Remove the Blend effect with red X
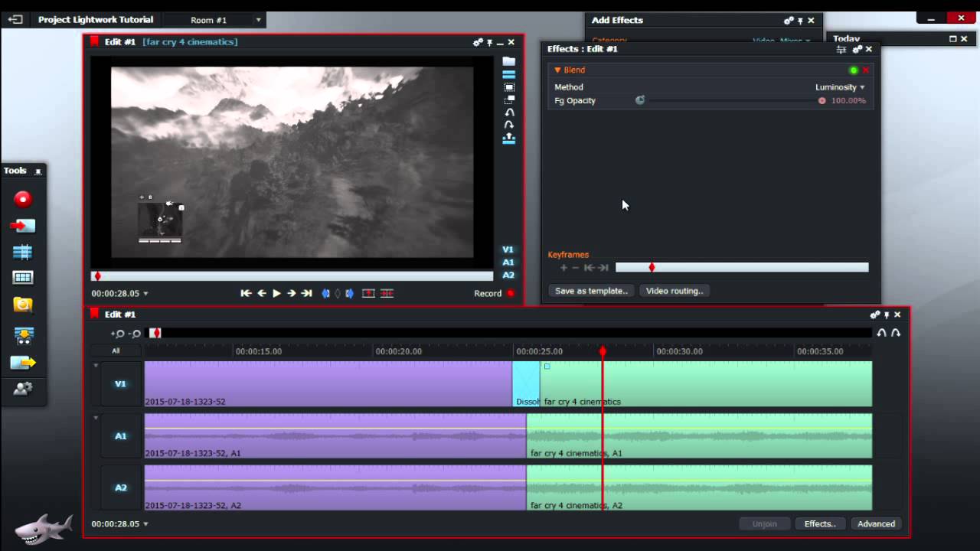This screenshot has width=980, height=551. tap(866, 70)
